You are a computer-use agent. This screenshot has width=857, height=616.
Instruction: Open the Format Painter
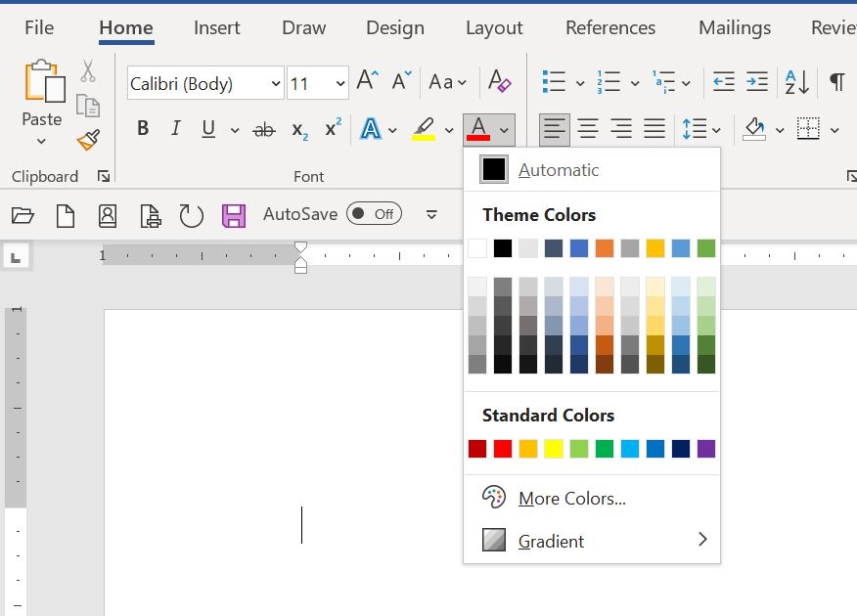tap(87, 140)
